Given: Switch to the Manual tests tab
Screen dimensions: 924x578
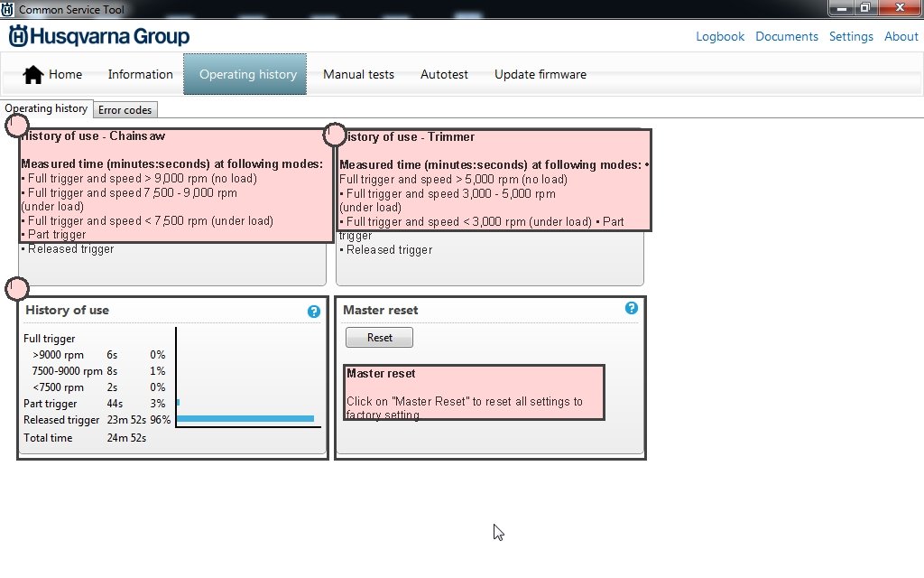Looking at the screenshot, I should [358, 74].
